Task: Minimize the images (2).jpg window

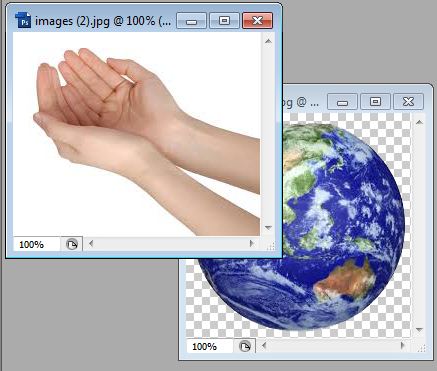Action: pyautogui.click(x=191, y=21)
